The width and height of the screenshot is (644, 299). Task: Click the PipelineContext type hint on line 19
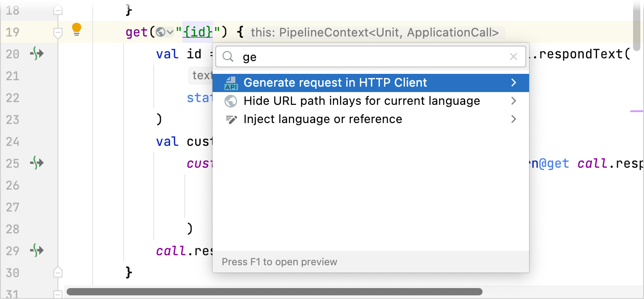(x=375, y=32)
